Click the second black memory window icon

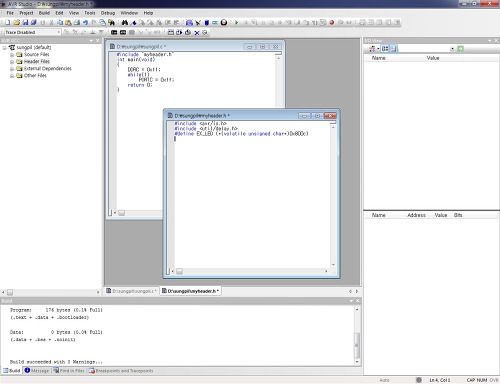tap(123, 33)
